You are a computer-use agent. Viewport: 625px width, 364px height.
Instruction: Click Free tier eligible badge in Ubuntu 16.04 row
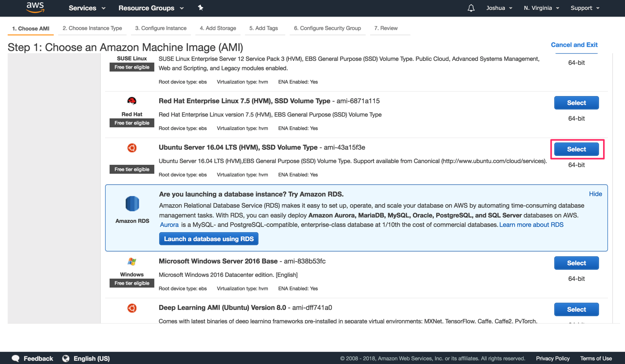tap(132, 169)
